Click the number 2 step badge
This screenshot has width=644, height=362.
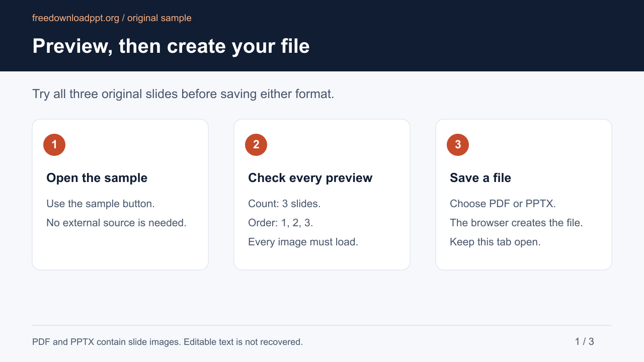[256, 145]
